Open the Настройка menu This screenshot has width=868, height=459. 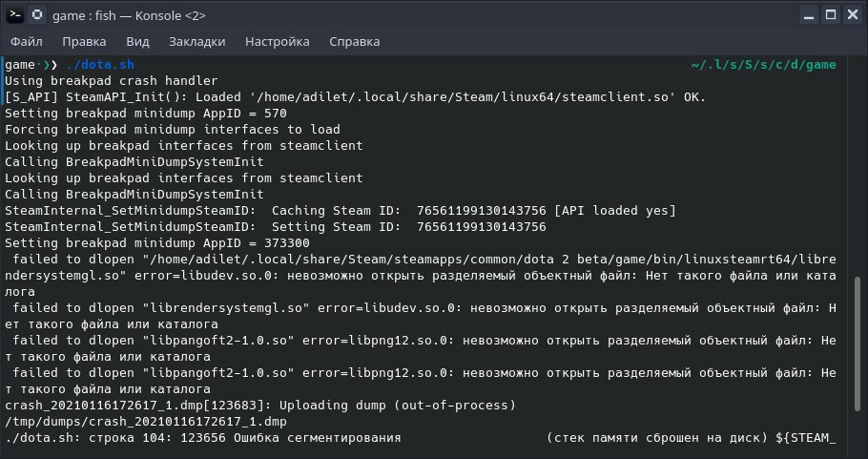[278, 42]
